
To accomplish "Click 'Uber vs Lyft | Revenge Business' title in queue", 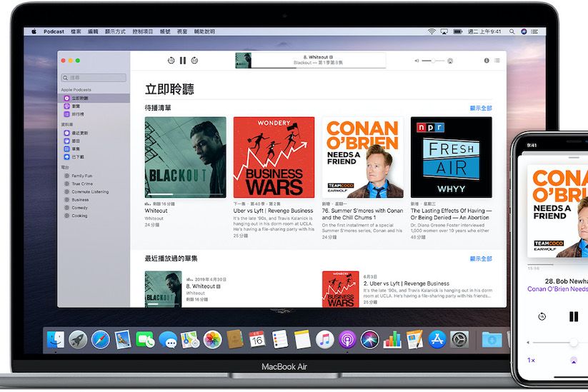I will 273,211.
